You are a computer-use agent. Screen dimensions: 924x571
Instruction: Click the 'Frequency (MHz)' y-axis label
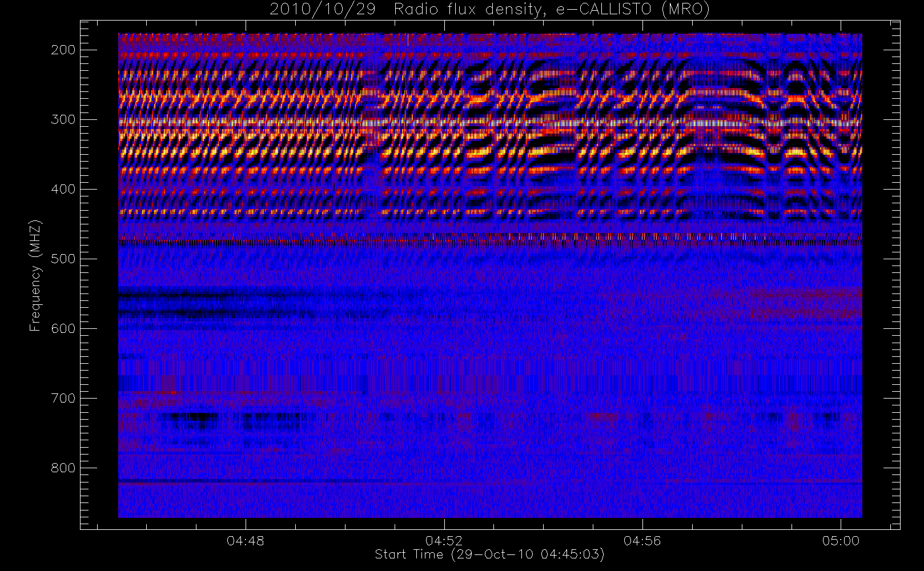[x=35, y=275]
